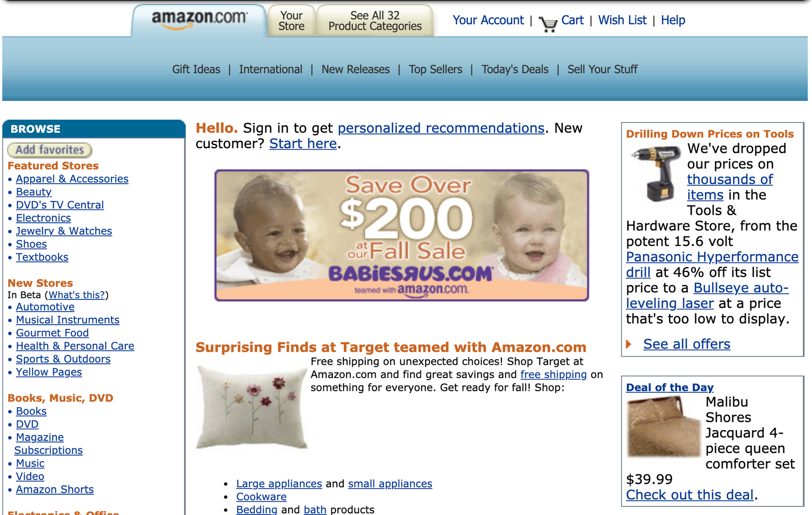This screenshot has width=812, height=515.
Task: Open the Musical Instruments store link
Action: point(67,320)
